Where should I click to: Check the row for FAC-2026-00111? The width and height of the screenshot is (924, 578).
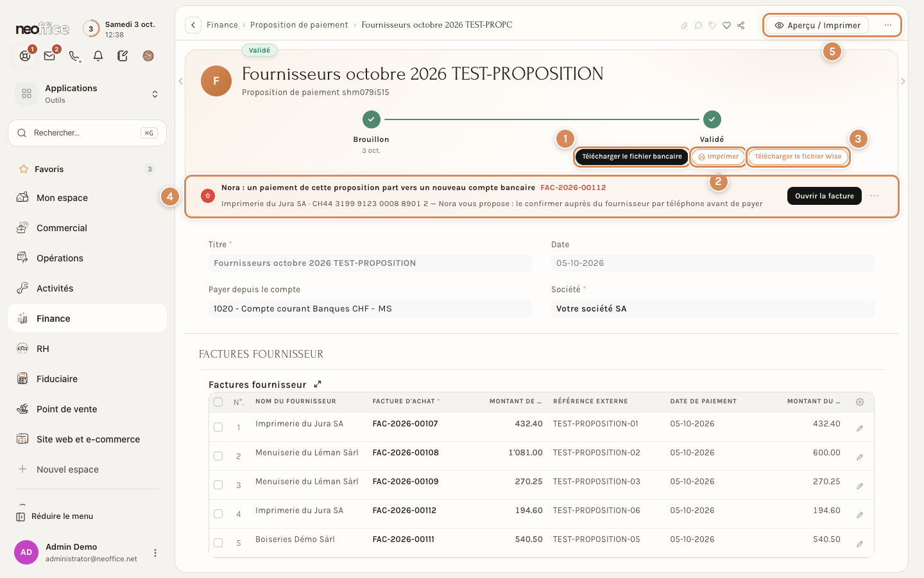click(218, 543)
